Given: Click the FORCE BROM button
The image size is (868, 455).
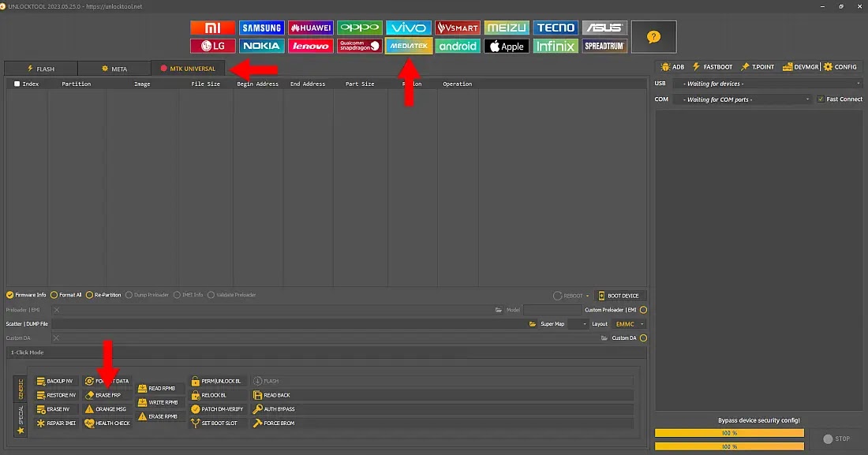Looking at the screenshot, I should click(x=274, y=423).
